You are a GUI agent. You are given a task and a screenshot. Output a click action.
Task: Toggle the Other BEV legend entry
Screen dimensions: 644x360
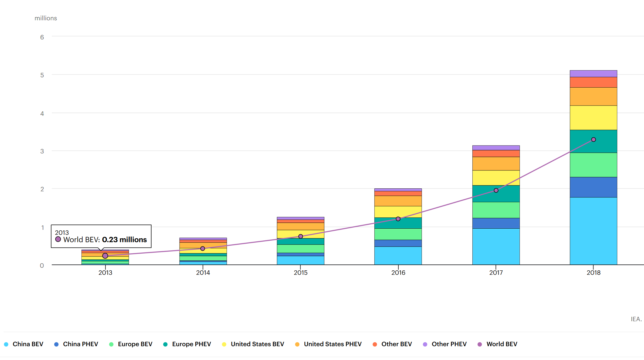point(392,344)
